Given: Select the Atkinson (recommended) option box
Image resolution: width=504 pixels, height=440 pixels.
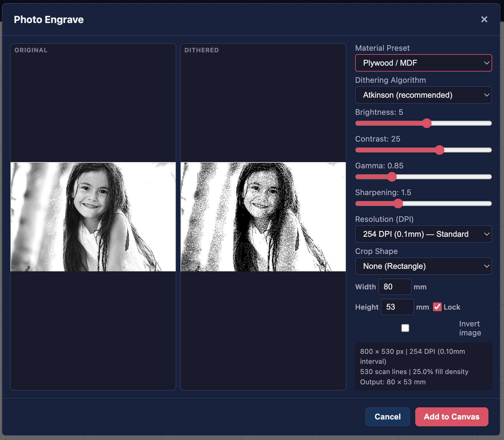Looking at the screenshot, I should [x=423, y=95].
